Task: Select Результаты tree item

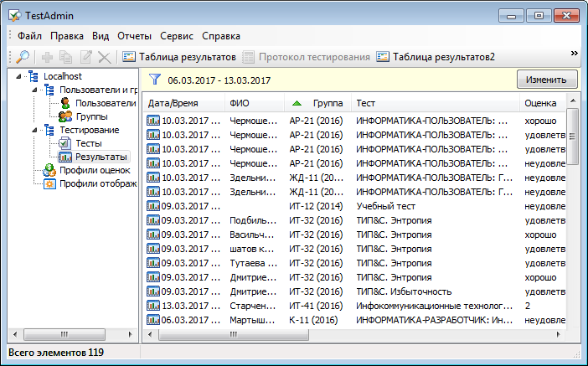Action: (x=101, y=157)
